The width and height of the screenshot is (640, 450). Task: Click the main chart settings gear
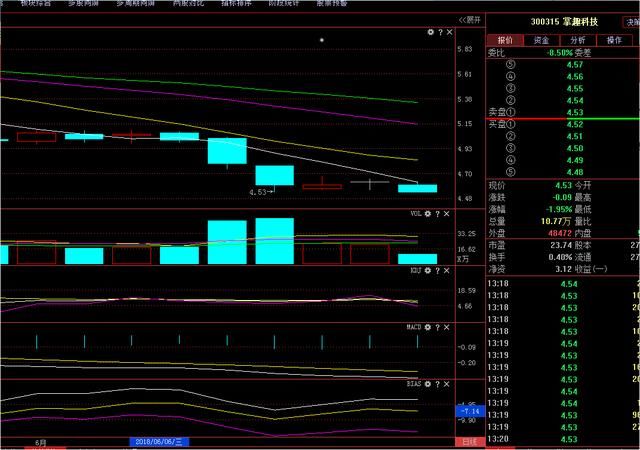pyautogui.click(x=430, y=33)
